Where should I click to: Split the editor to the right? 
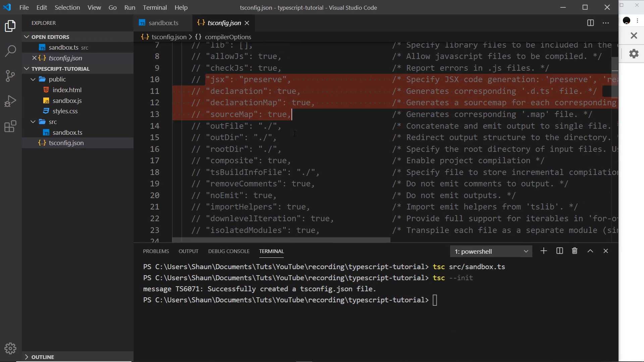pos(591,23)
